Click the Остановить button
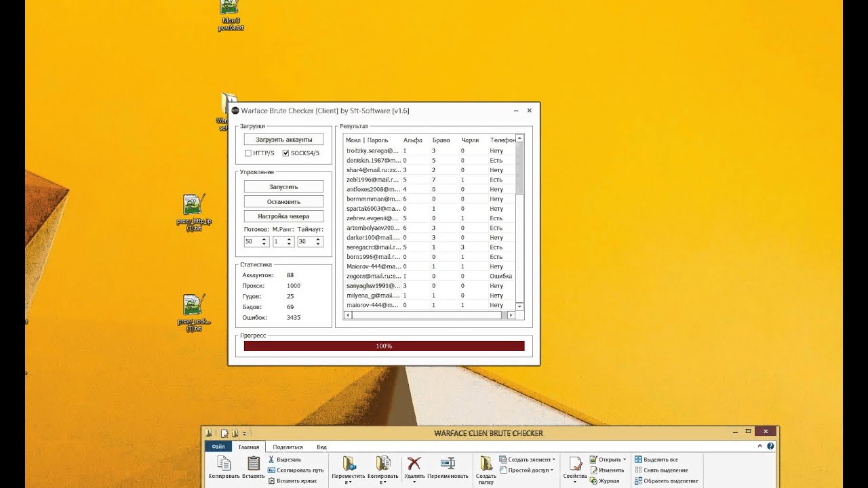Image resolution: width=868 pixels, height=488 pixels. [283, 201]
